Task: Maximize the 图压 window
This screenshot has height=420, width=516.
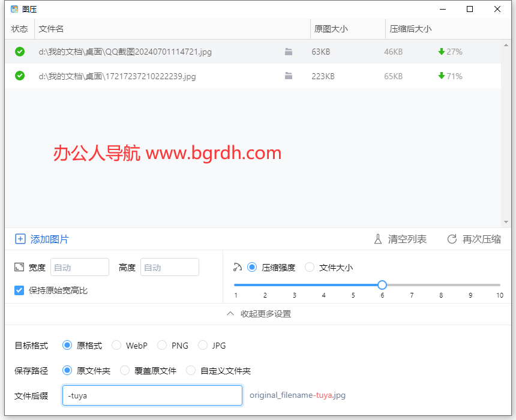Action: tap(470, 9)
